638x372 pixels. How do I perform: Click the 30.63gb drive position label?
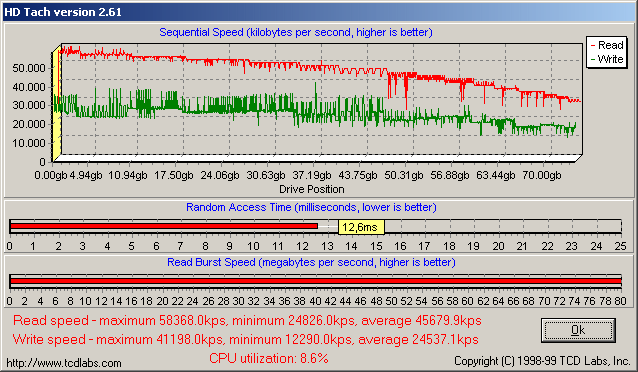point(266,175)
